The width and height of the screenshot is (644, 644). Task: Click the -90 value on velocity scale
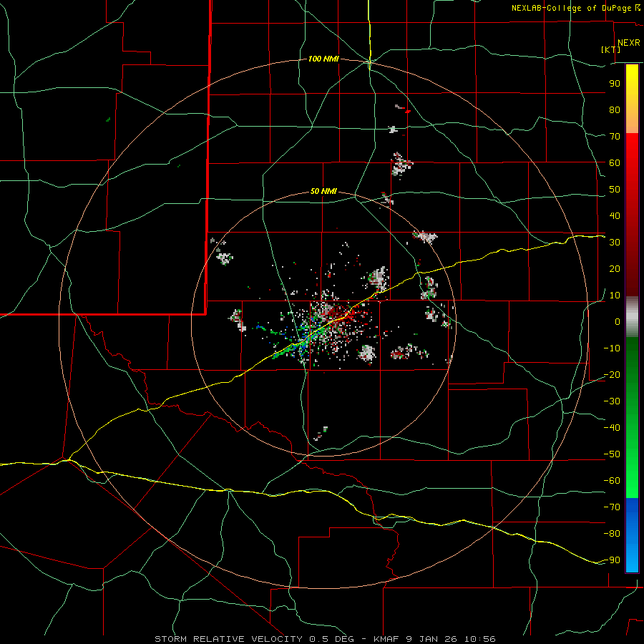(x=612, y=560)
